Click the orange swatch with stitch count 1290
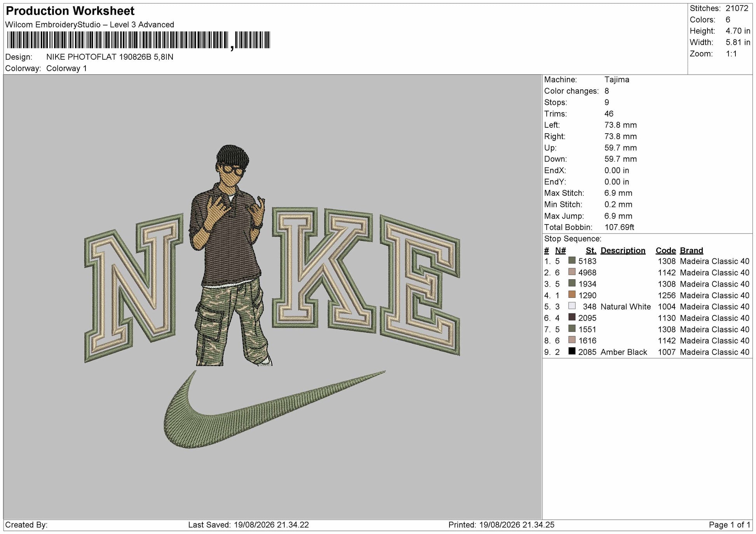 [571, 295]
